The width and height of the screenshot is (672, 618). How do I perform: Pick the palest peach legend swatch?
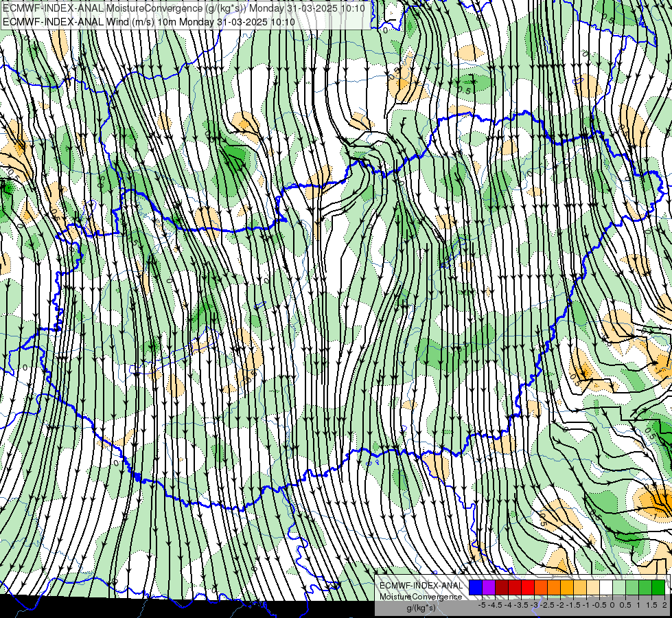(593, 588)
